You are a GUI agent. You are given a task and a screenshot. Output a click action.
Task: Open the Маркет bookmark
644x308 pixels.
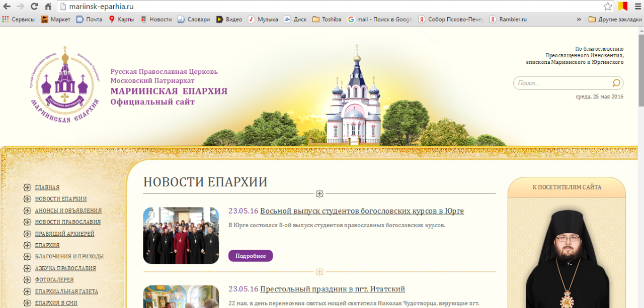tap(56, 20)
